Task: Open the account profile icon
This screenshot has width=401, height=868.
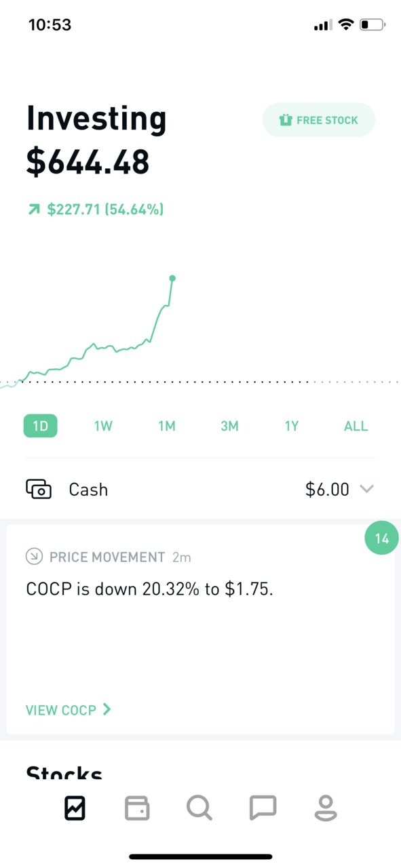Action: click(x=326, y=808)
